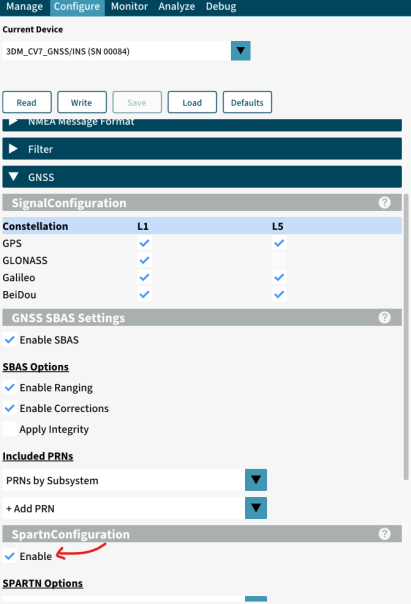Click the GPS row label
411x604 pixels.
[12, 243]
